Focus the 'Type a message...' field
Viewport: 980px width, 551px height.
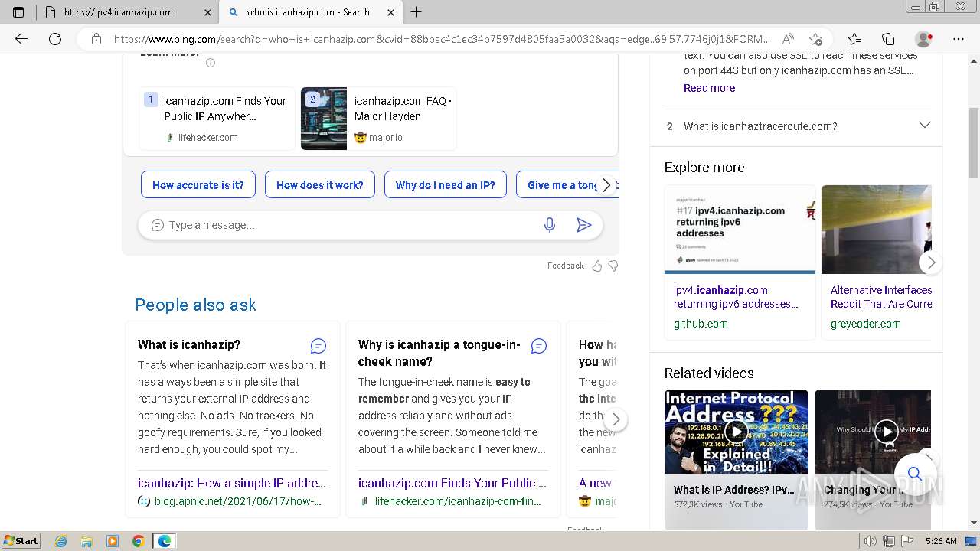pos(348,225)
